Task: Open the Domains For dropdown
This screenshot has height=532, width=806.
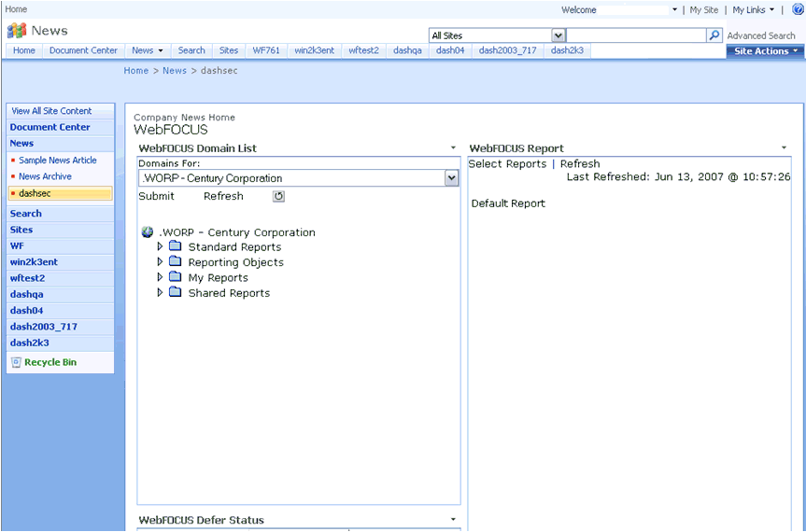Action: (452, 178)
